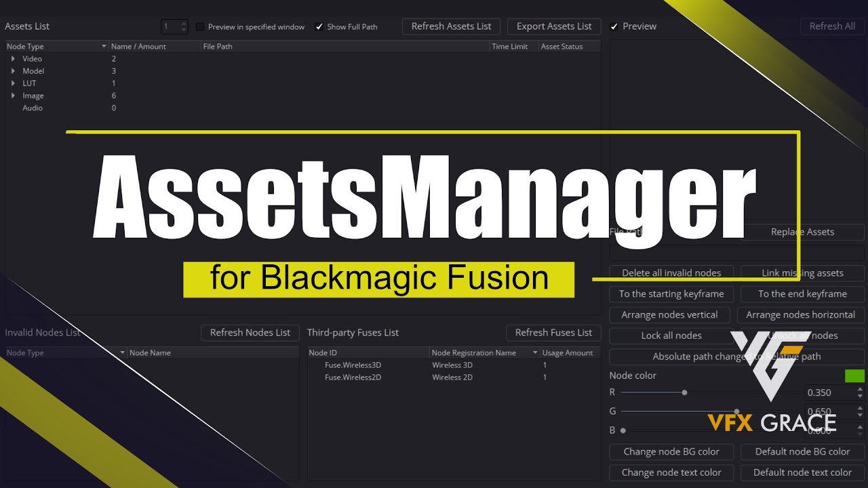Click To the starting keyframe button
Viewport: 868px width, 488px height.
pyautogui.click(x=671, y=294)
